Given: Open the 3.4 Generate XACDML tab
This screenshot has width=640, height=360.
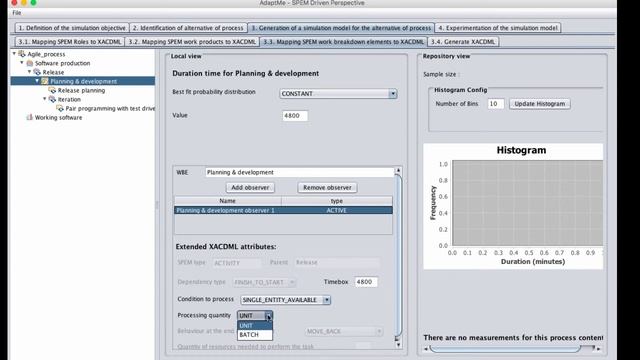Looking at the screenshot, I should (463, 42).
